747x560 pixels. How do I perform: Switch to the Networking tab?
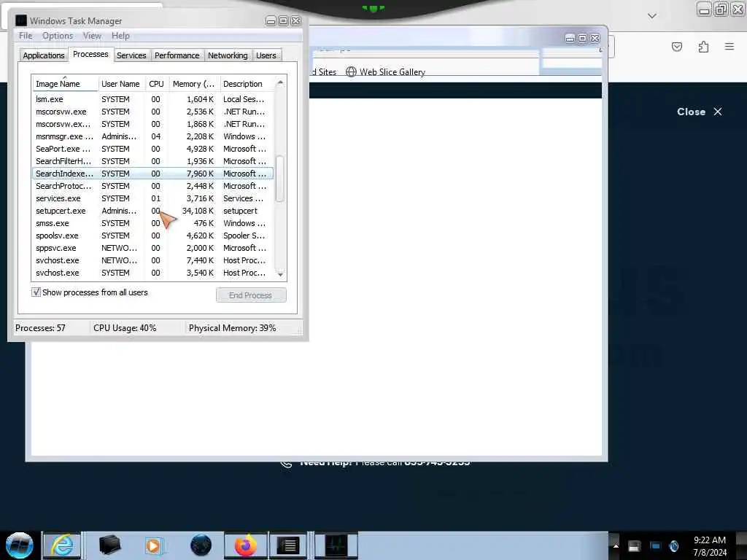click(x=228, y=55)
